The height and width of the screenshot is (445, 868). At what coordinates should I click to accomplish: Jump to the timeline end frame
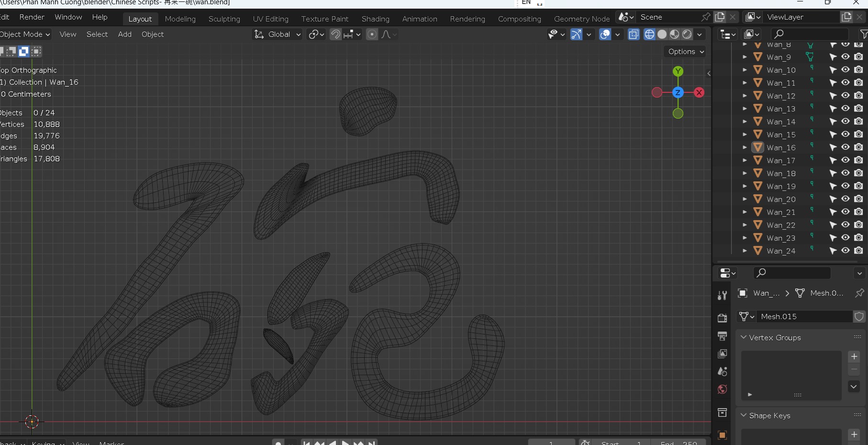click(371, 443)
